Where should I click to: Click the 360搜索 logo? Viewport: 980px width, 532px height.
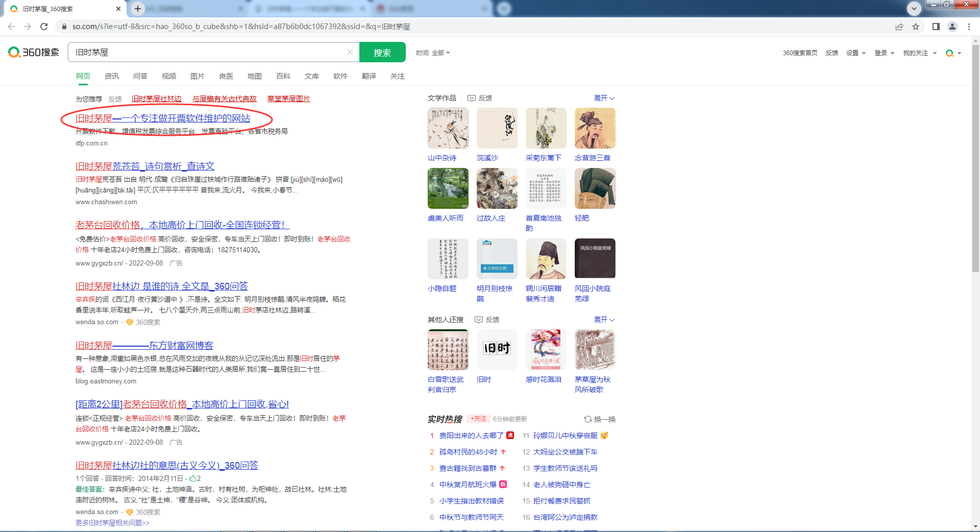click(x=34, y=52)
